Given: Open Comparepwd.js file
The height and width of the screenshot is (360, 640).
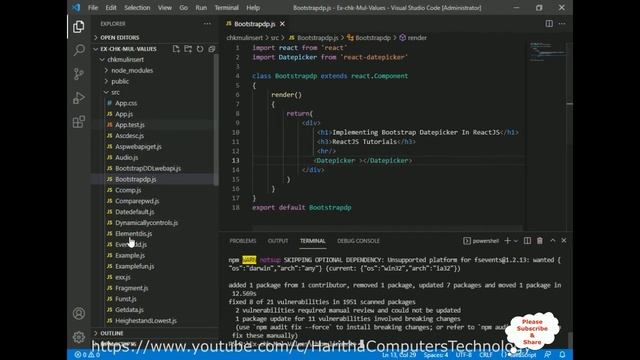Looking at the screenshot, I should coord(137,201).
